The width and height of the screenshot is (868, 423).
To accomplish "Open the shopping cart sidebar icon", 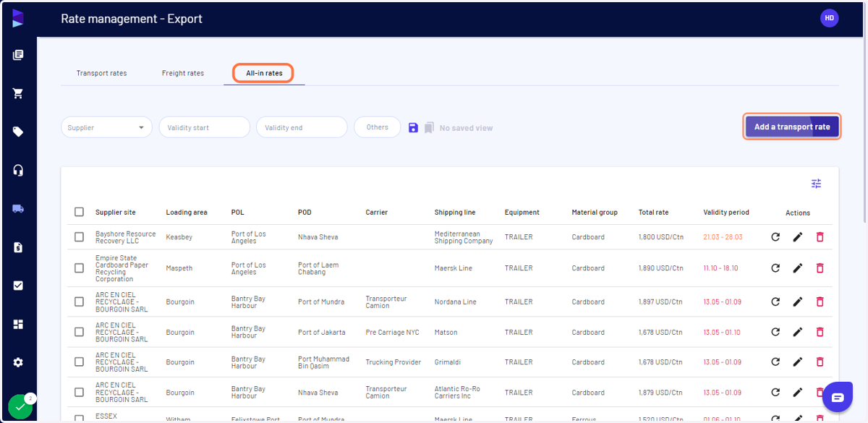I will coord(18,93).
